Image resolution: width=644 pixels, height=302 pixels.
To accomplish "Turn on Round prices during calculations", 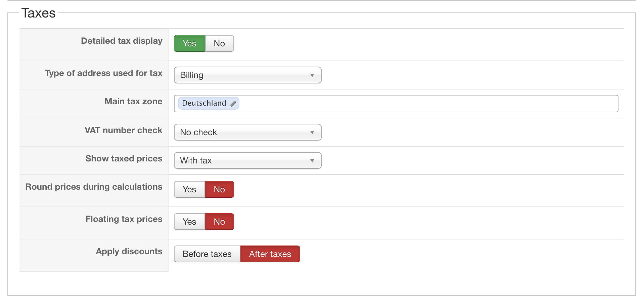I will click(x=189, y=189).
